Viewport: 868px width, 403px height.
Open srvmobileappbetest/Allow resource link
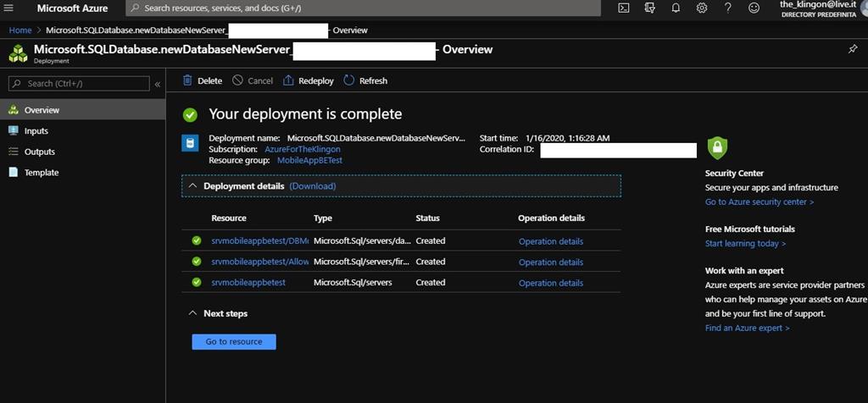click(x=260, y=262)
